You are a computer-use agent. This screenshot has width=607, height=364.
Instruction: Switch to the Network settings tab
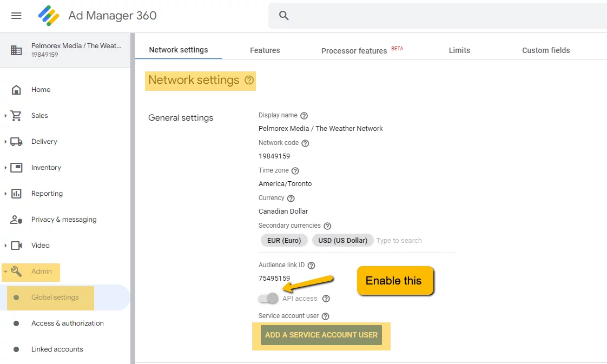point(179,50)
